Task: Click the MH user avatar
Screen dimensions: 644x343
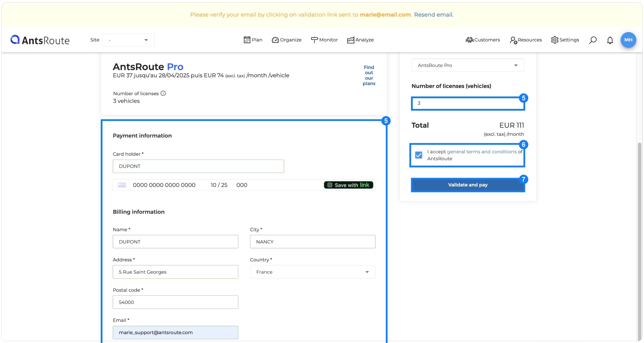Action: 628,40
